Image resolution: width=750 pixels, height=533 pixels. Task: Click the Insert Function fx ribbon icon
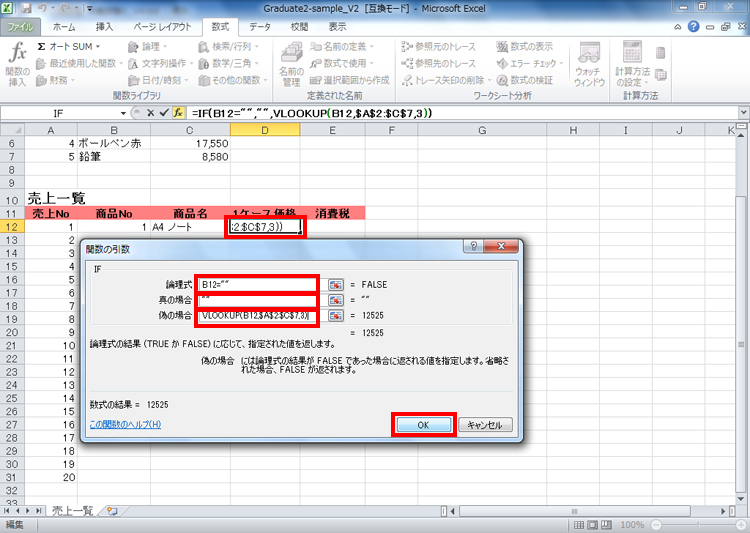click(18, 64)
